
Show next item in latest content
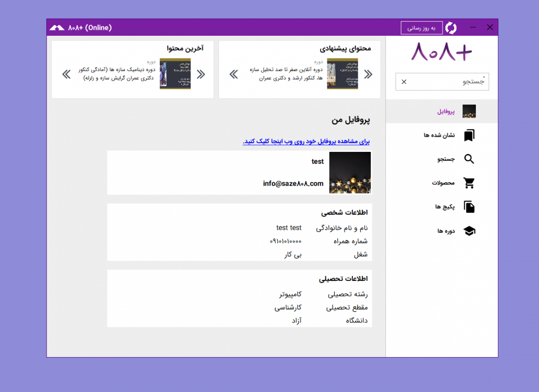[67, 74]
